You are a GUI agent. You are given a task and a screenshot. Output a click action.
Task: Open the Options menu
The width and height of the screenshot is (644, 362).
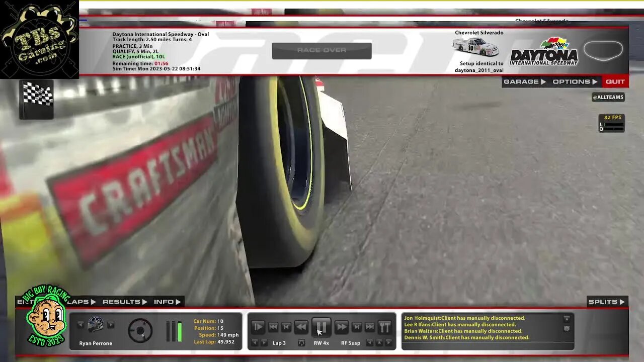coord(575,81)
